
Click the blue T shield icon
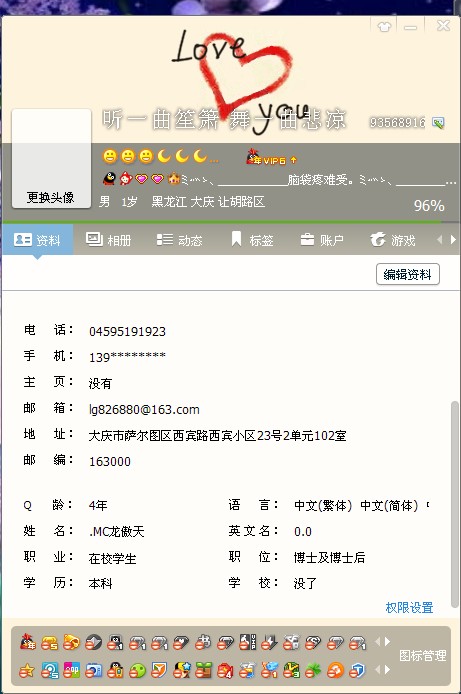357,671
